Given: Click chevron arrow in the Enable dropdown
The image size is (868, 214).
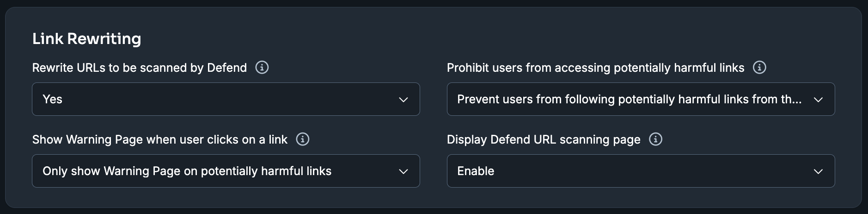Looking at the screenshot, I should coord(819,171).
